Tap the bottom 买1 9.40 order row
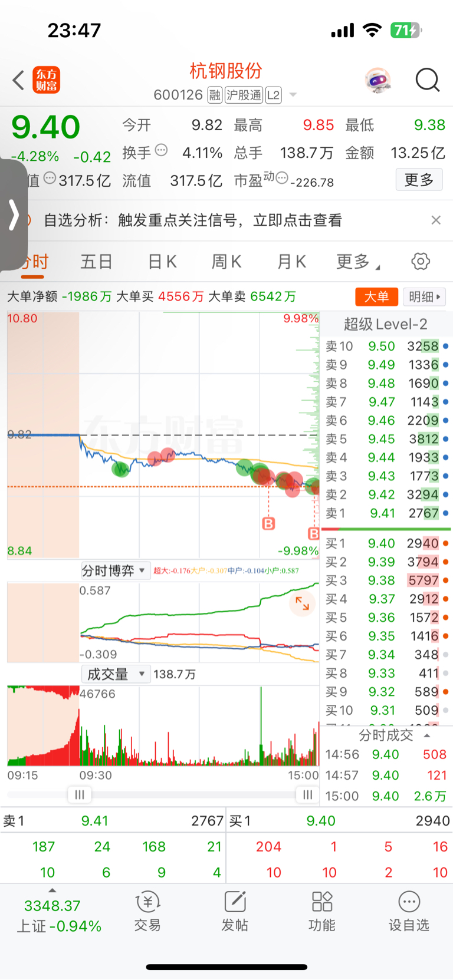This screenshot has width=453, height=980. pos(340,821)
